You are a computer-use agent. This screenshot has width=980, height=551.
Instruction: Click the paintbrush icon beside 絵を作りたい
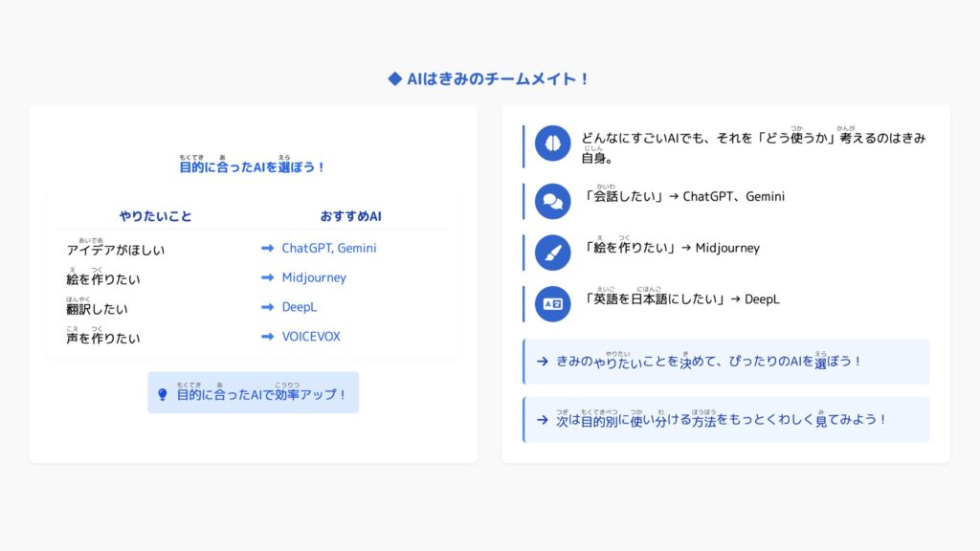[x=552, y=253]
